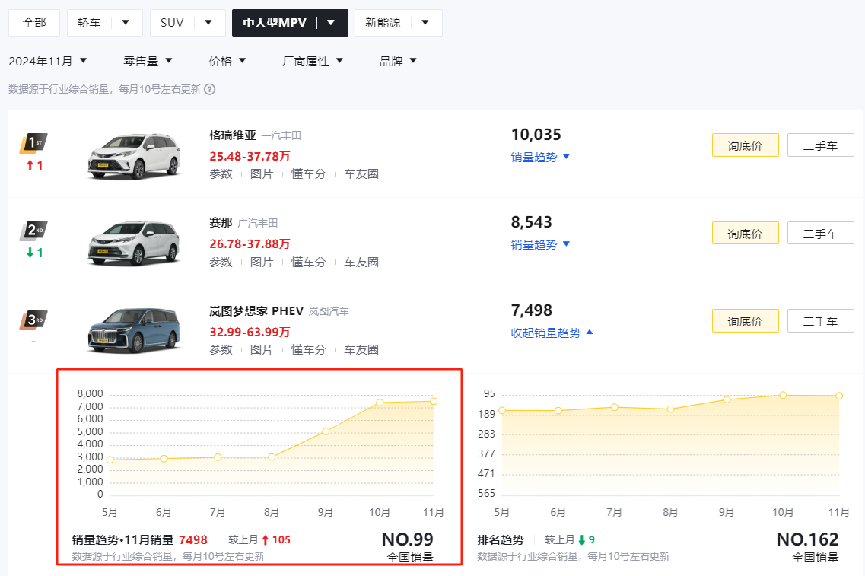Open 图片 for 岚图梦想家 PHEV
865x576 pixels.
tap(261, 350)
